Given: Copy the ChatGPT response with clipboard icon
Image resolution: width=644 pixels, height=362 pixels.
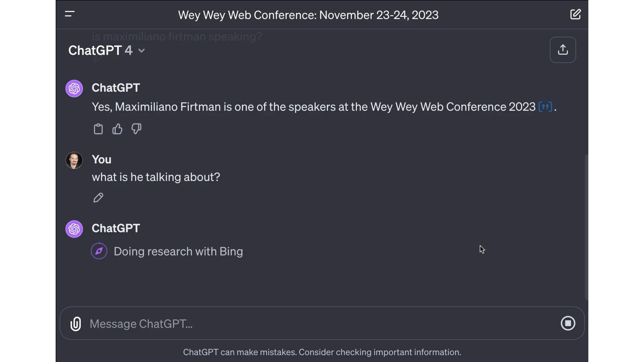Looking at the screenshot, I should 98,129.
